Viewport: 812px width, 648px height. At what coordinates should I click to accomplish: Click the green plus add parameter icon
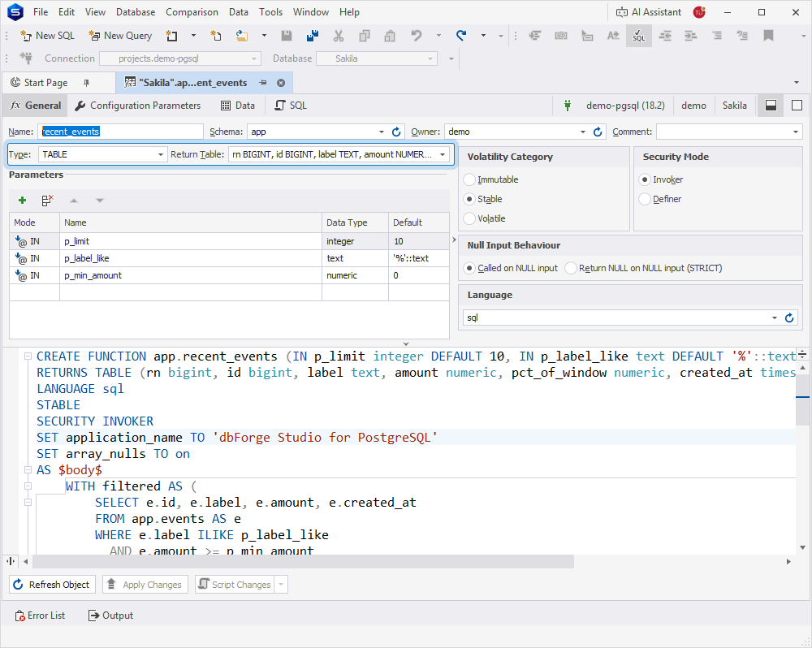(x=22, y=201)
